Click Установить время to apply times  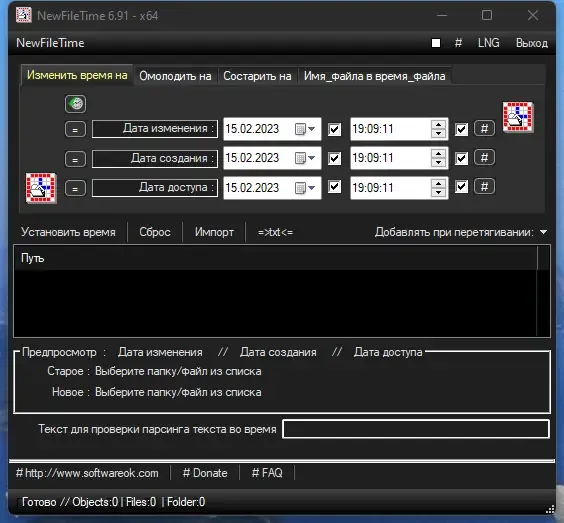tap(68, 232)
